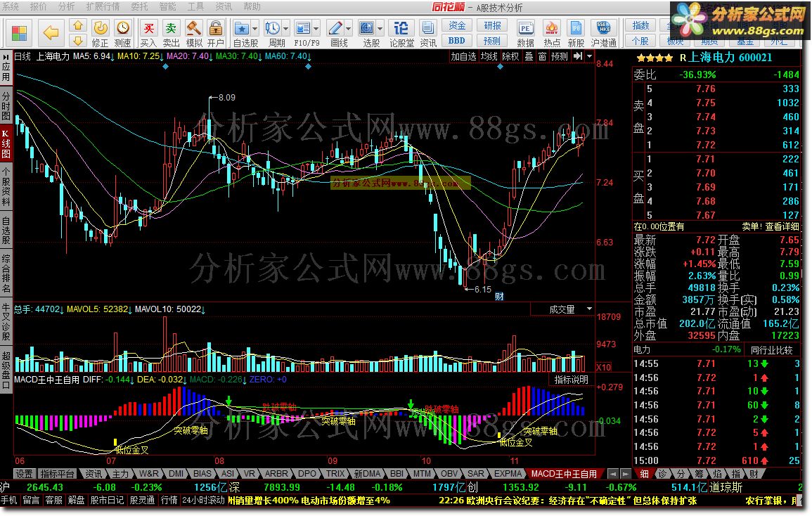Click the 资讯 document icon
Image resolution: width=812 pixels, height=516 pixels.
pyautogui.click(x=427, y=28)
